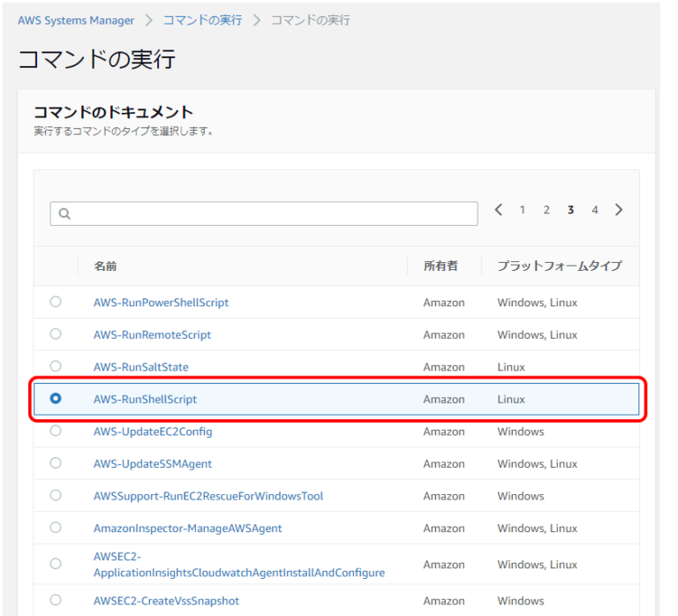Image resolution: width=678 pixels, height=616 pixels.
Task: Click Linux platform cell for AWS-RunSaltState
Action: [511, 367]
